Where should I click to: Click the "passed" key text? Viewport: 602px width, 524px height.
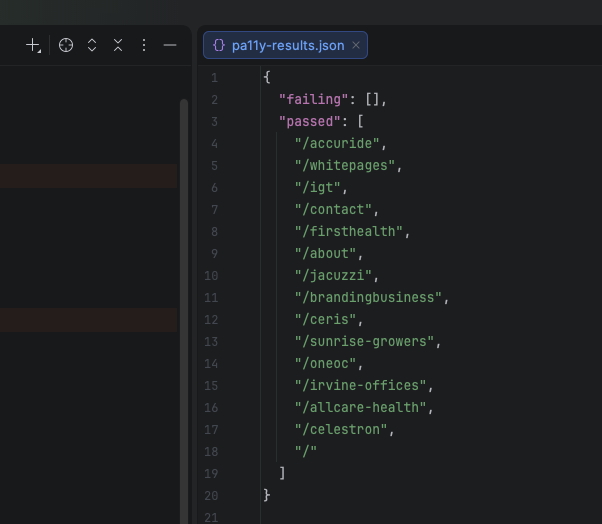click(310, 122)
